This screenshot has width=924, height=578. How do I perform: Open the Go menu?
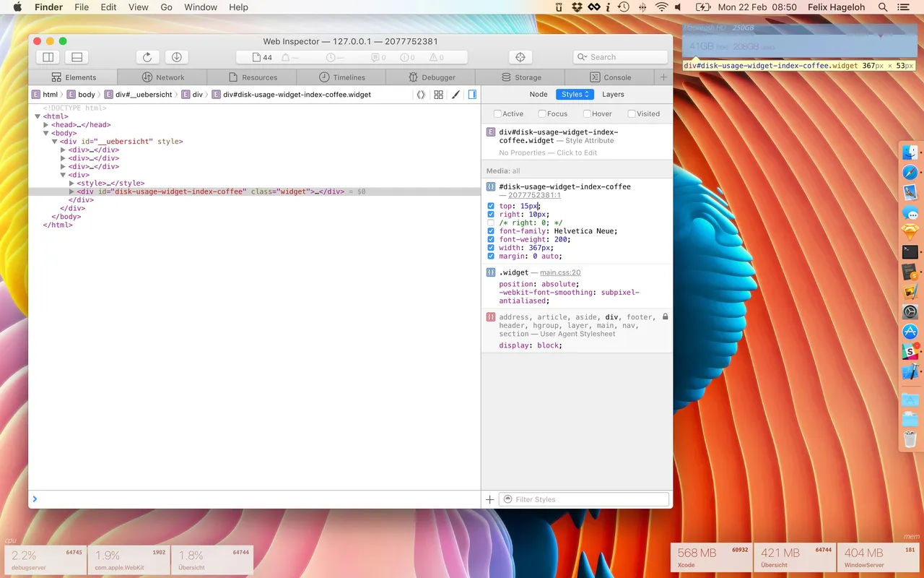click(x=166, y=7)
